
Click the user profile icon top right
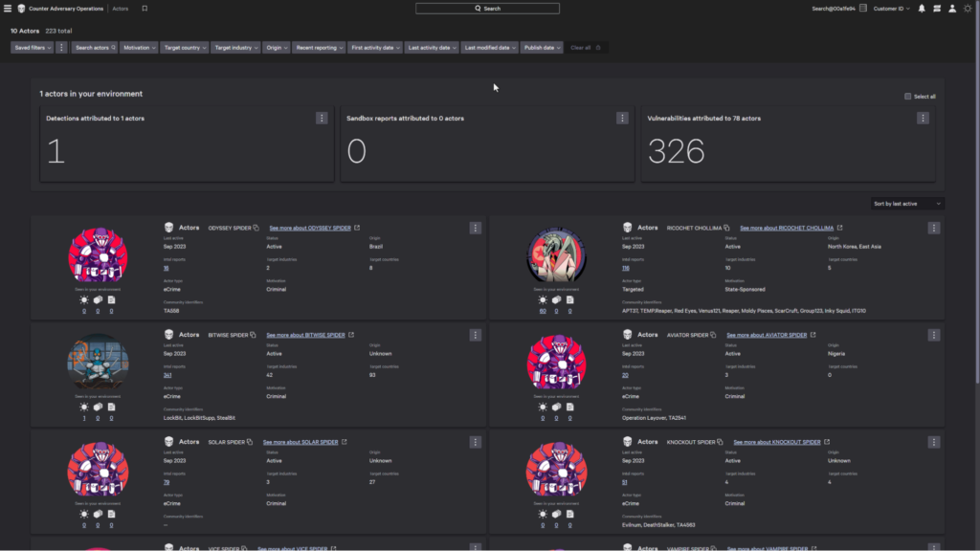952,9
